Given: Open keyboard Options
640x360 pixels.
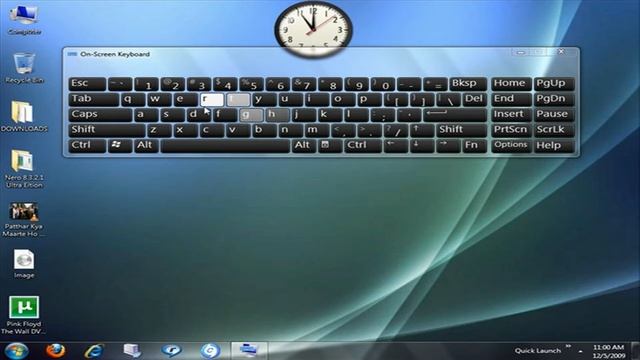Looking at the screenshot, I should click(511, 146).
